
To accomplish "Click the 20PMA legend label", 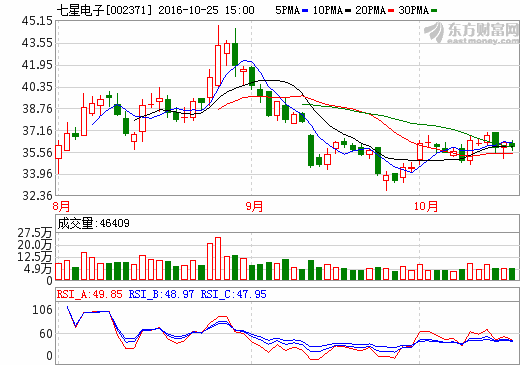I will coord(371,10).
